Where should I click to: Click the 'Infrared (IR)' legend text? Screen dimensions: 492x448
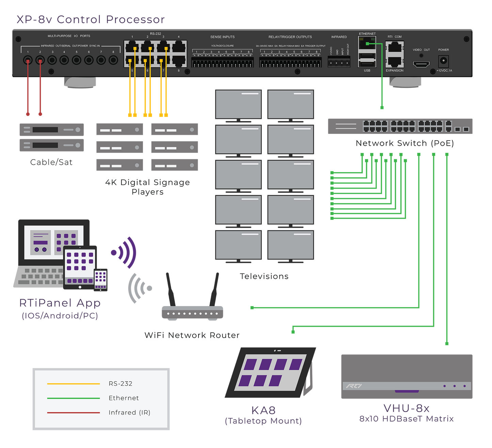[x=129, y=413]
